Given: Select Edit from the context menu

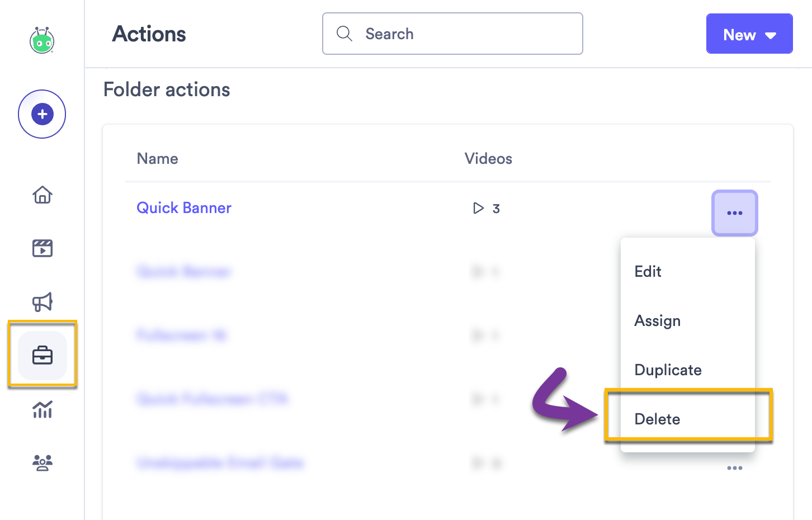Looking at the screenshot, I should click(x=647, y=271).
